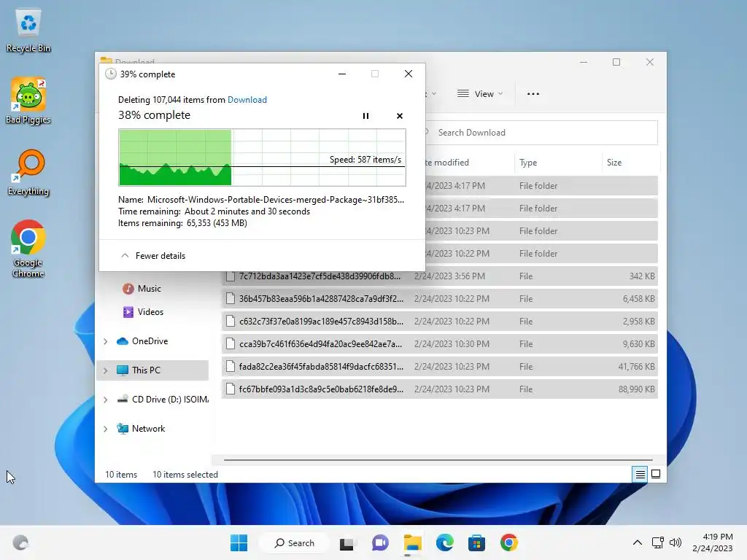Click the 9,630 KB size cell

[x=638, y=344]
